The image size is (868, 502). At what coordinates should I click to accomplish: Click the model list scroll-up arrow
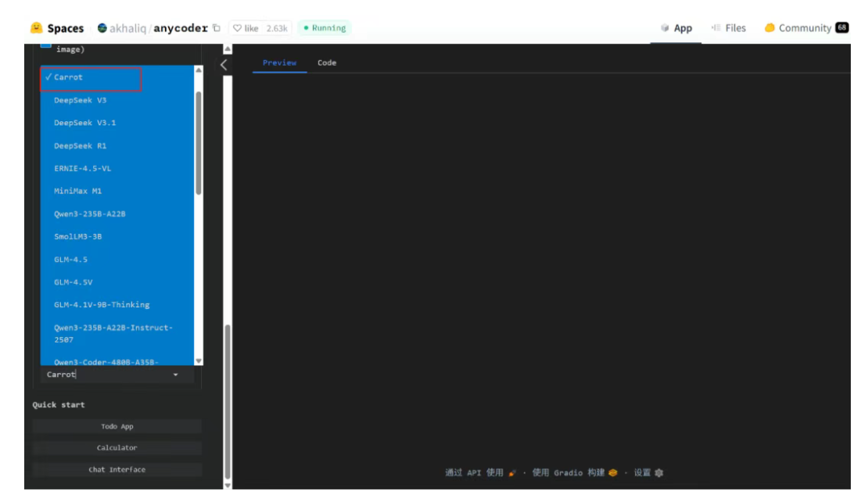coord(198,70)
